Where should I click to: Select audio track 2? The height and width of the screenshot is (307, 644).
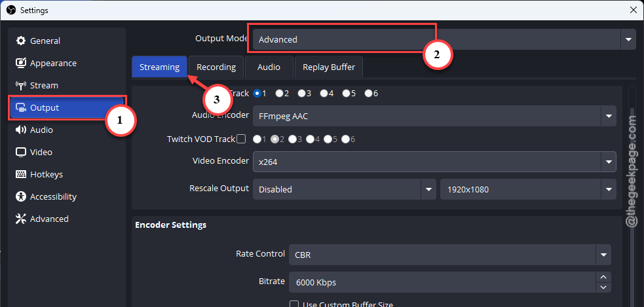coord(279,93)
